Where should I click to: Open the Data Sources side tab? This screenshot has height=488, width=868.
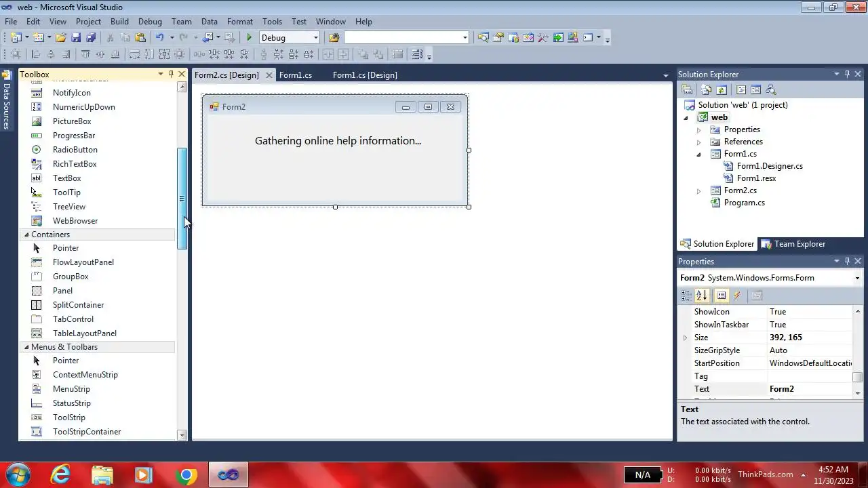point(7,100)
